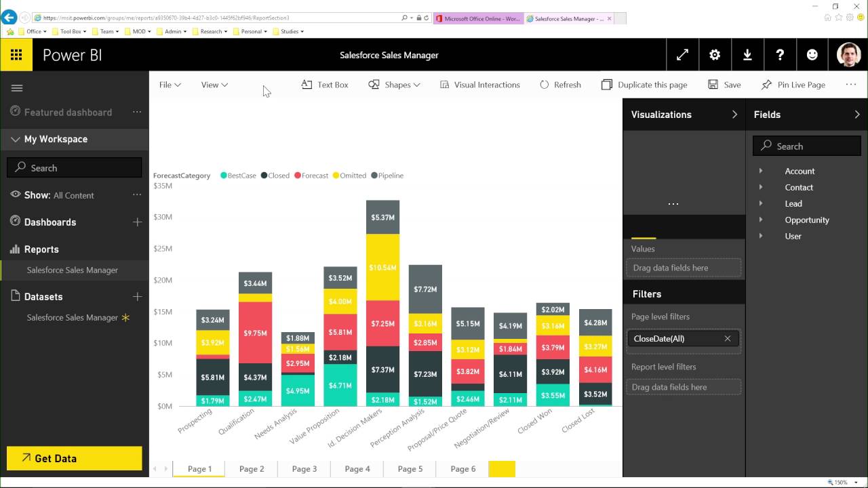
Task: Expand the Account table in Fields
Action: [761, 171]
